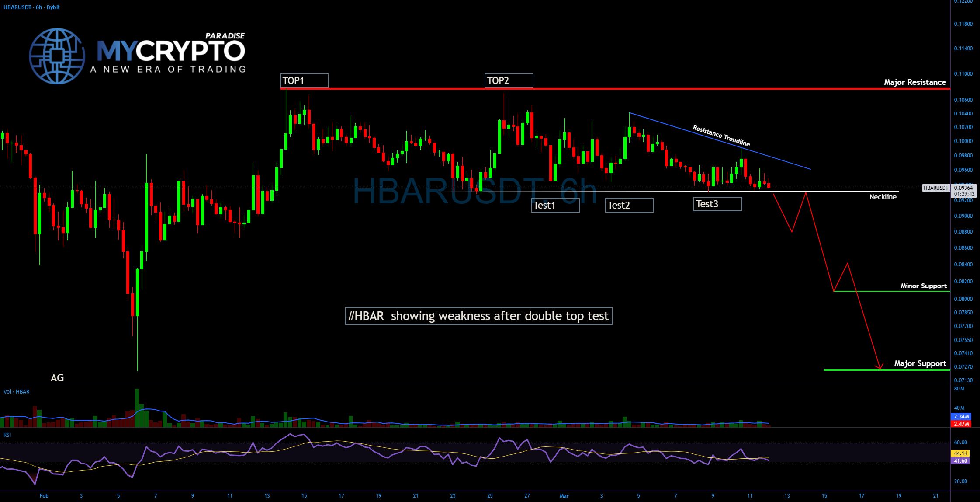The width and height of the screenshot is (980, 502).
Task: Click the AG initials text
Action: pos(57,378)
